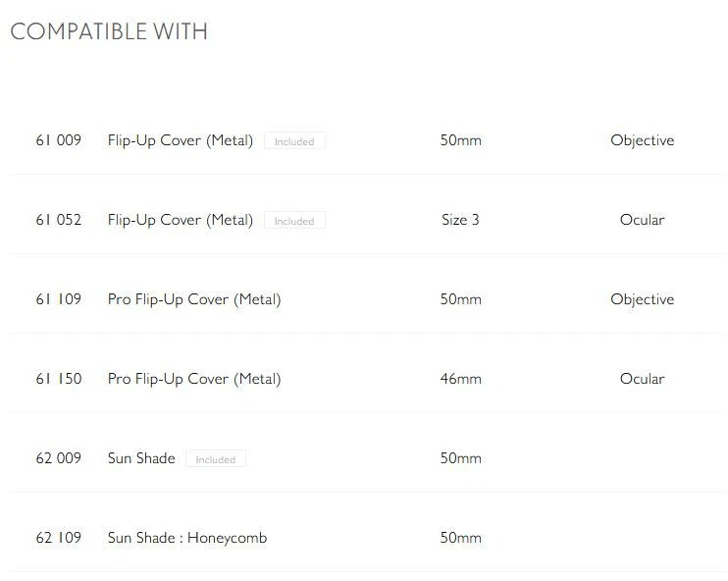
Task: Open product code 61 109
Action: (x=59, y=299)
